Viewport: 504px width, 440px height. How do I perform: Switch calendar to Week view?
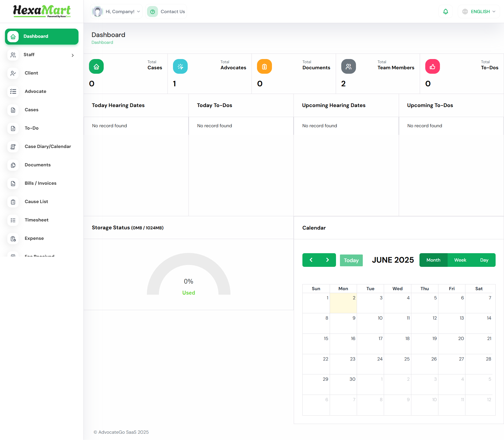click(460, 260)
